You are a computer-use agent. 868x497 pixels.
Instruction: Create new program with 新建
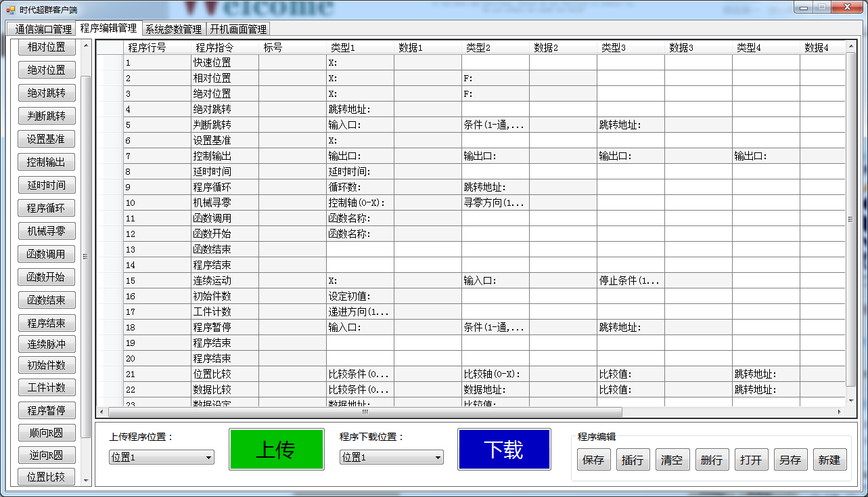coord(829,460)
